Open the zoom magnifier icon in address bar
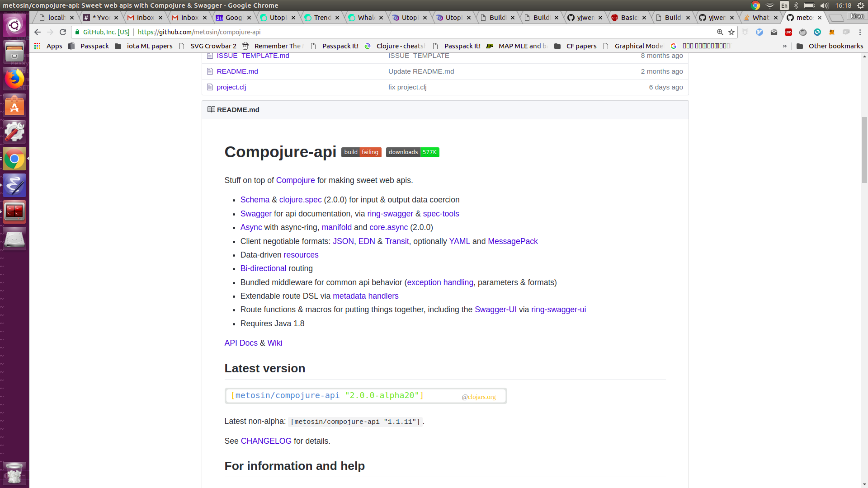 tap(720, 32)
